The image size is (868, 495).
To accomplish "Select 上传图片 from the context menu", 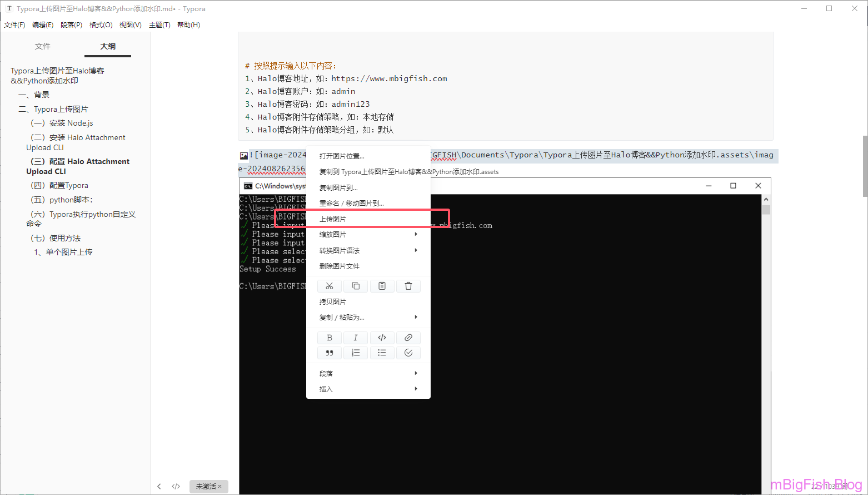I will (x=368, y=219).
